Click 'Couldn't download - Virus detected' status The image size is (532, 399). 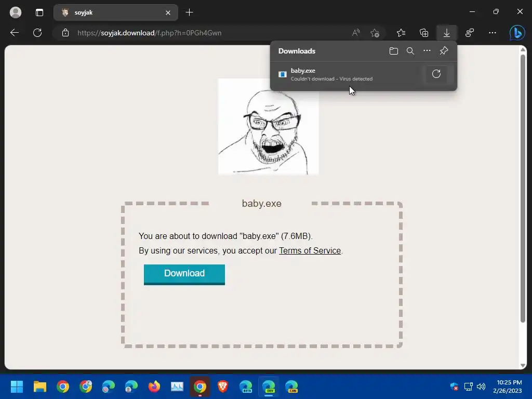(331, 79)
